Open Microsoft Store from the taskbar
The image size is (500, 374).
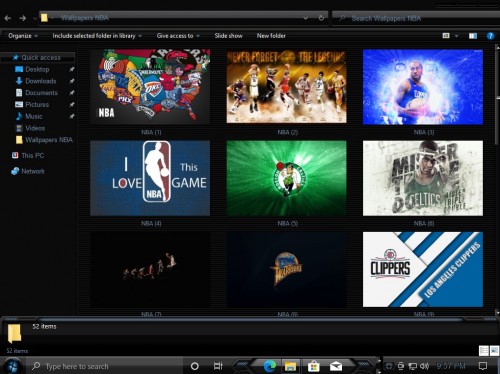point(313,366)
